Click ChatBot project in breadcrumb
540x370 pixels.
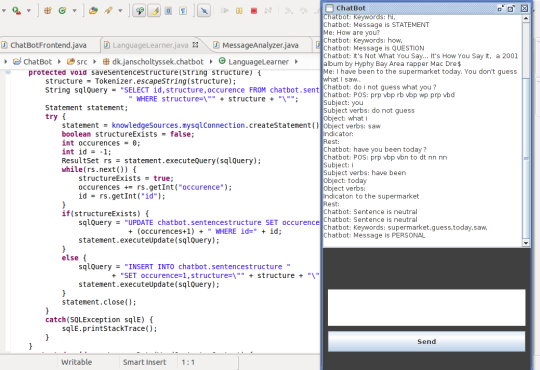[32, 62]
